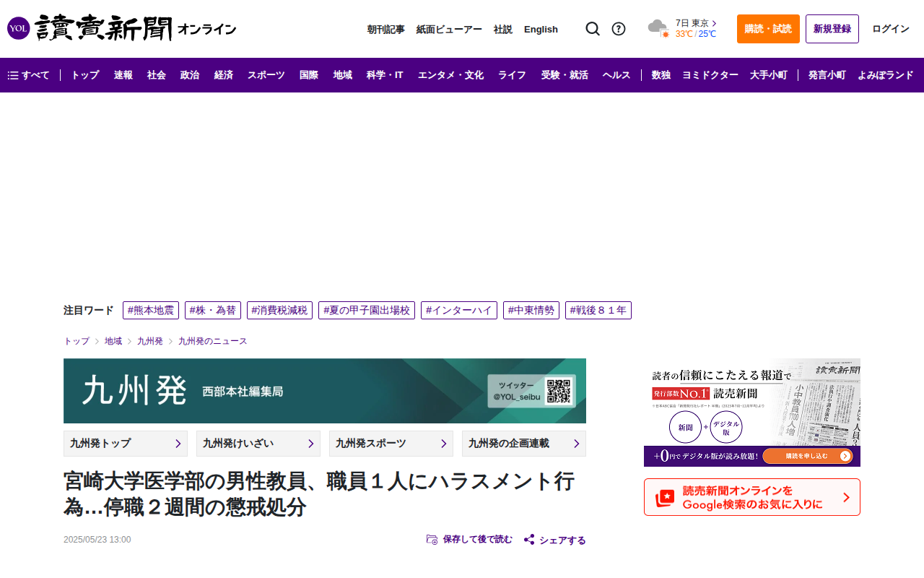Screen dimensions: 924x578
Task: Click the 九州発 breadcrumb link
Action: pos(150,341)
